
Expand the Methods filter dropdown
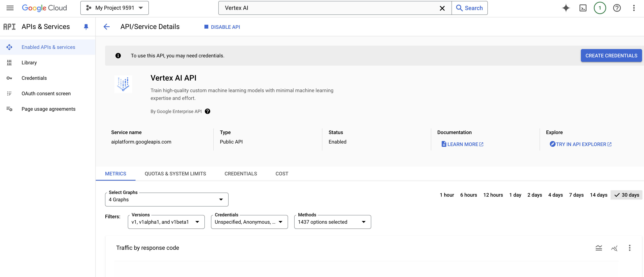[332, 222]
